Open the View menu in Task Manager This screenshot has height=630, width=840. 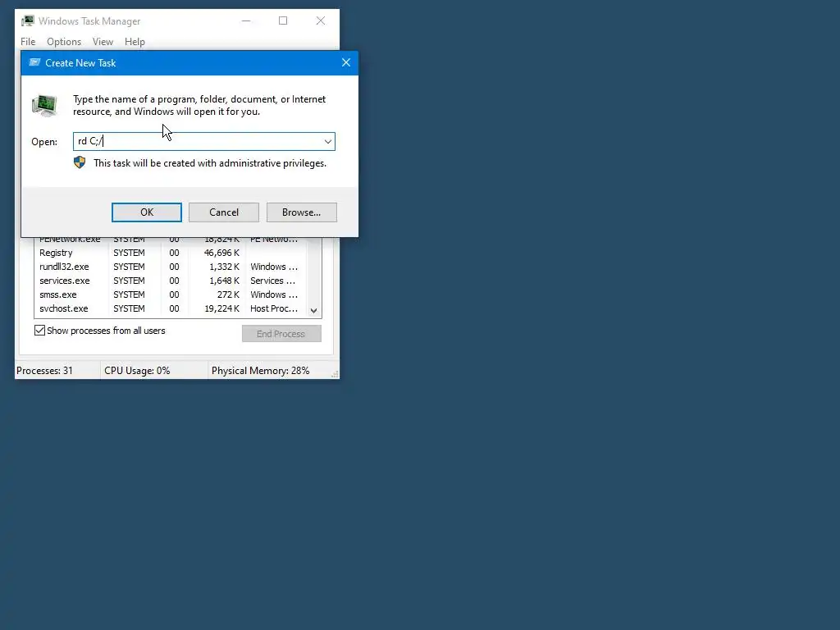point(103,42)
